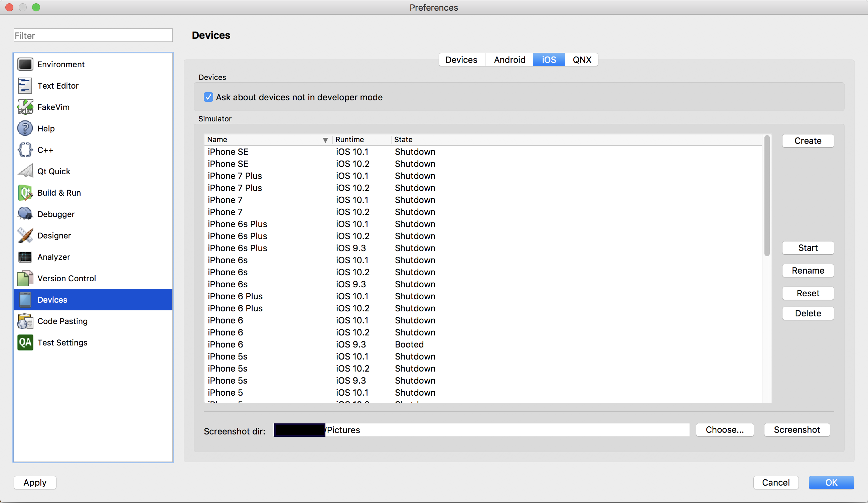Open FakeVim settings via its icon
The image size is (868, 503).
pos(25,107)
